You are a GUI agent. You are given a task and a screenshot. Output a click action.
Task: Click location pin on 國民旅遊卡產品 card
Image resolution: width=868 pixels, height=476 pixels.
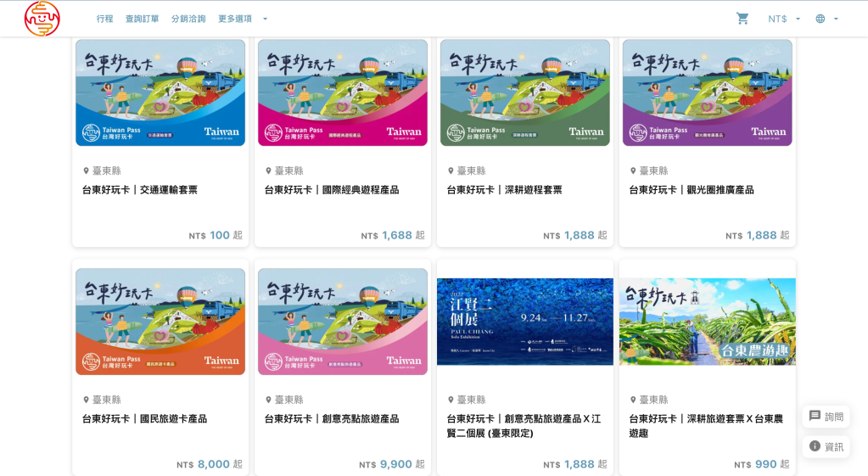(x=86, y=400)
